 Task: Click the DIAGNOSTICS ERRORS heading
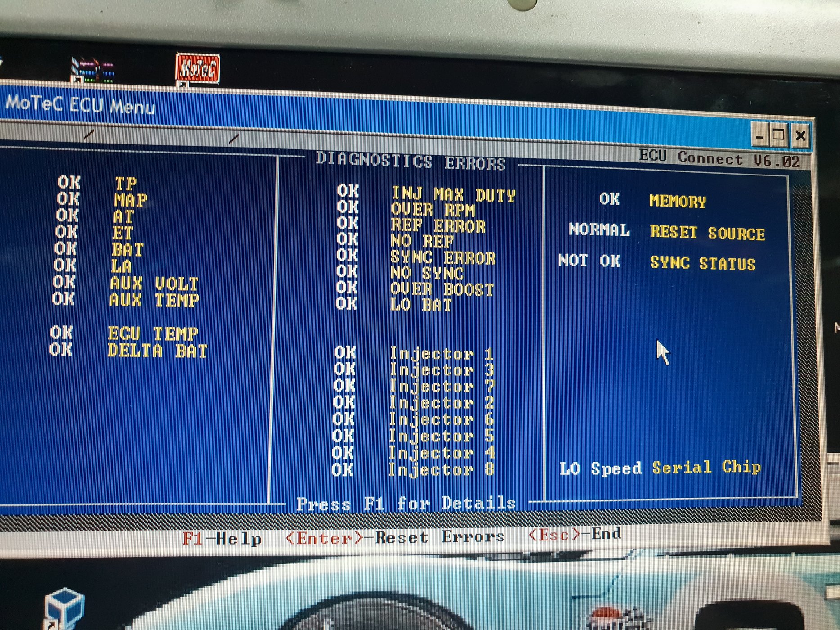(411, 161)
